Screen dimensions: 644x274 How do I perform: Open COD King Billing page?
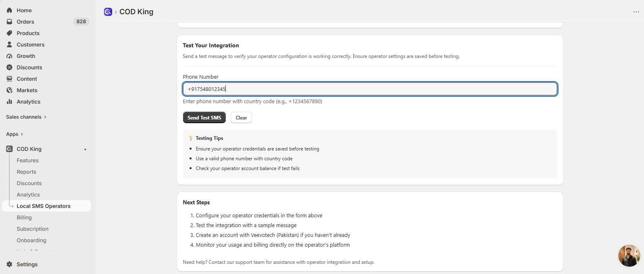pos(24,217)
